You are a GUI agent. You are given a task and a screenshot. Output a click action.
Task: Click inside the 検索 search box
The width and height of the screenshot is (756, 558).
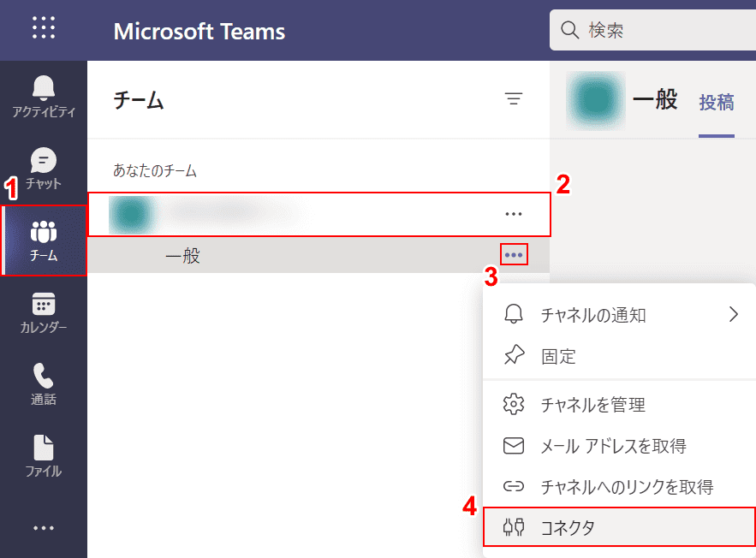(652, 30)
